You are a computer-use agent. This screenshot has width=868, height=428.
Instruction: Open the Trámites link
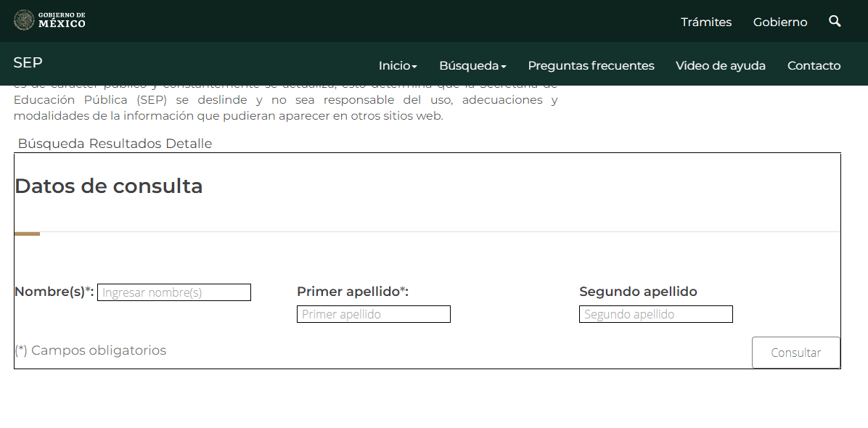[706, 22]
